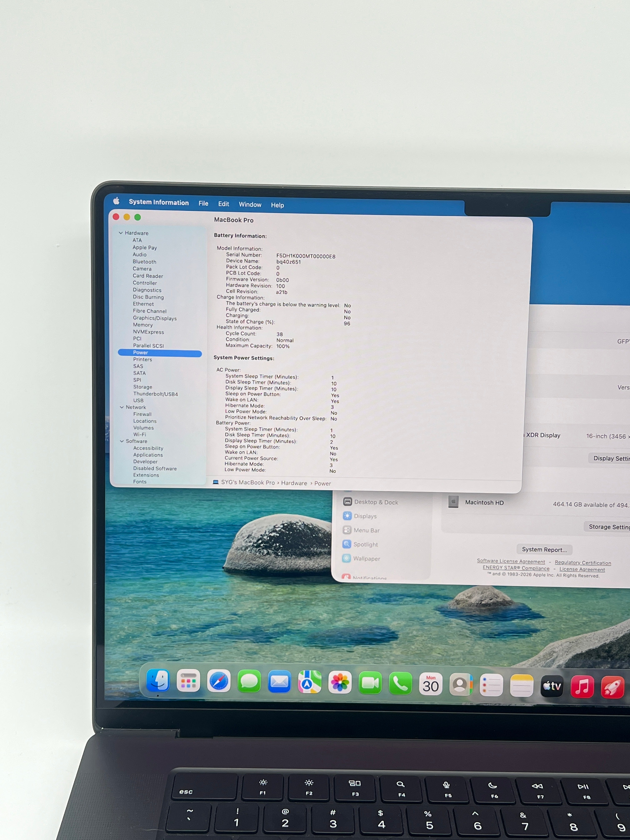
Task: Select Memory in Hardware list
Action: coord(143,325)
